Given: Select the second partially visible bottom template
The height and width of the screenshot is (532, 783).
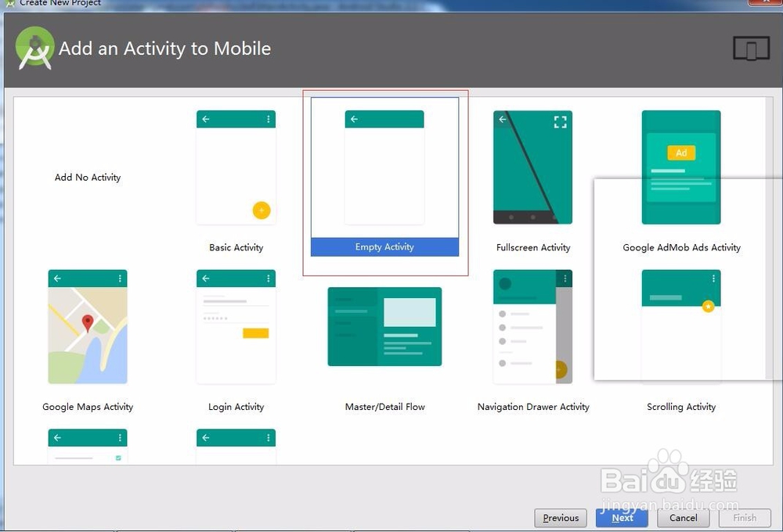Looking at the screenshot, I should tap(236, 442).
